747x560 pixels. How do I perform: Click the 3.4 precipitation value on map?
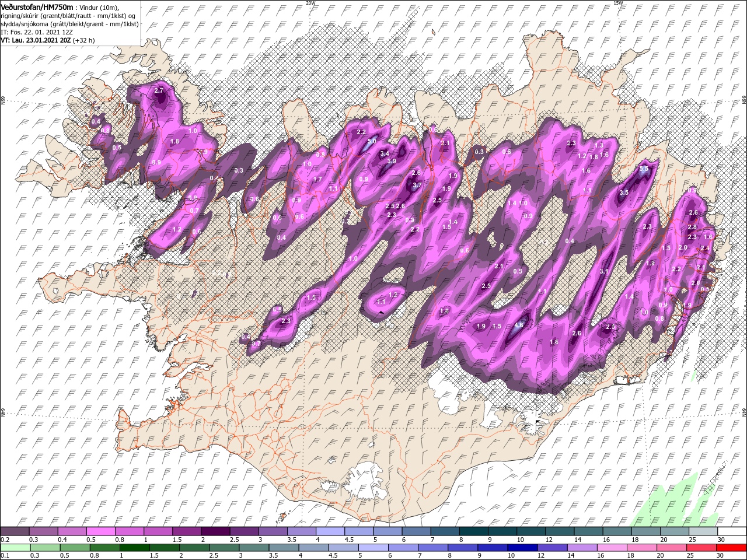(385, 153)
